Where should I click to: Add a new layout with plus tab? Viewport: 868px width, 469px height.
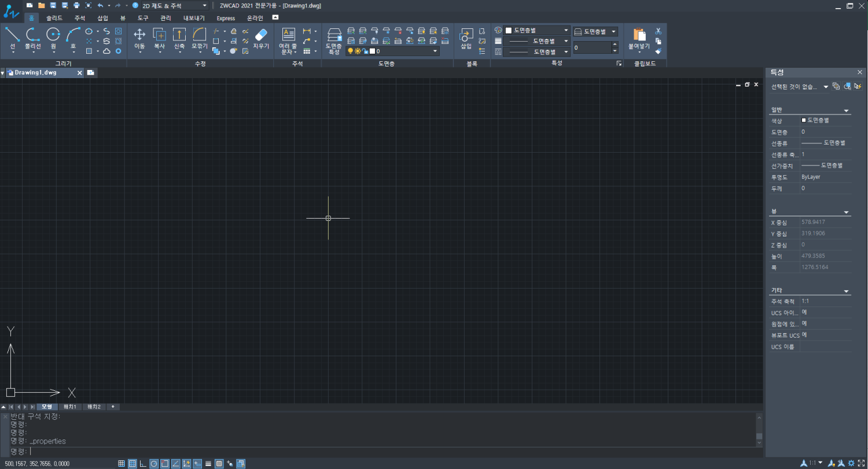[113, 407]
